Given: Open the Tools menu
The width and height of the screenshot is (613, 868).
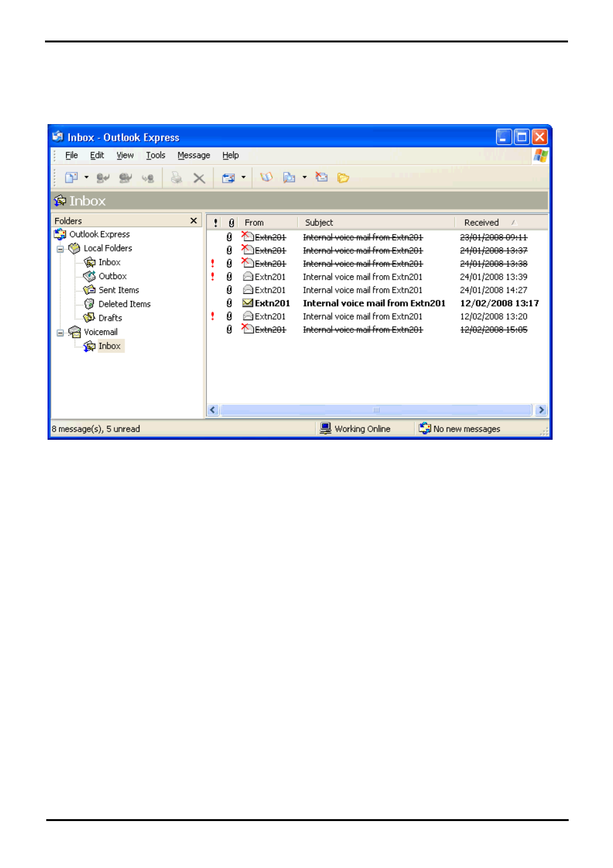Looking at the screenshot, I should pyautogui.click(x=155, y=156).
